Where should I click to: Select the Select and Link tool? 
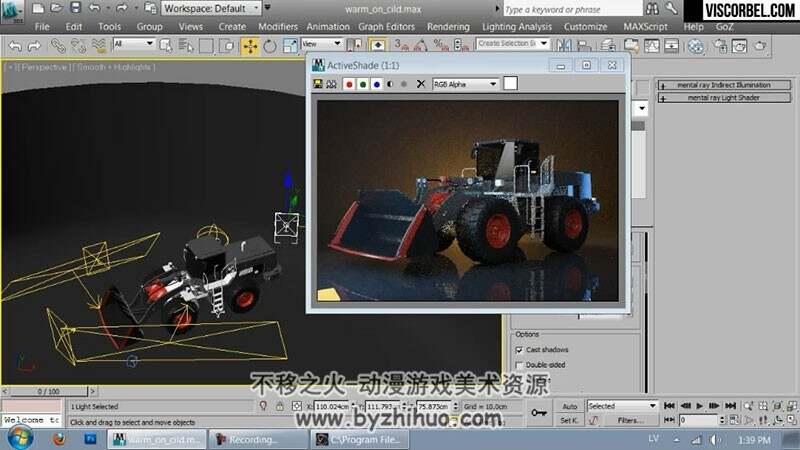coord(58,46)
